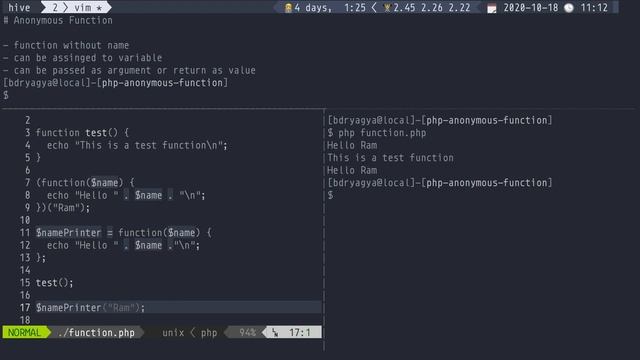Select the tmux session name 'hive'
Image resolution: width=640 pixels, height=360 pixels.
pos(19,7)
